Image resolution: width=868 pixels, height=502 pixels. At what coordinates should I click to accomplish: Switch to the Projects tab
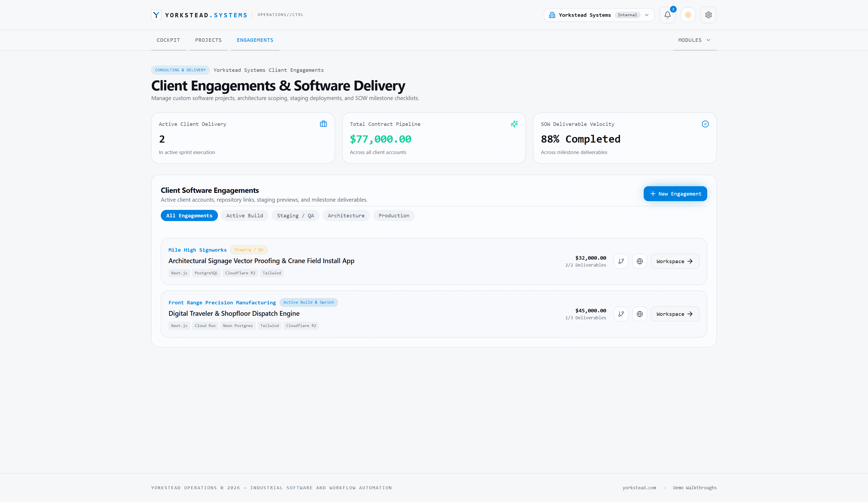(208, 40)
